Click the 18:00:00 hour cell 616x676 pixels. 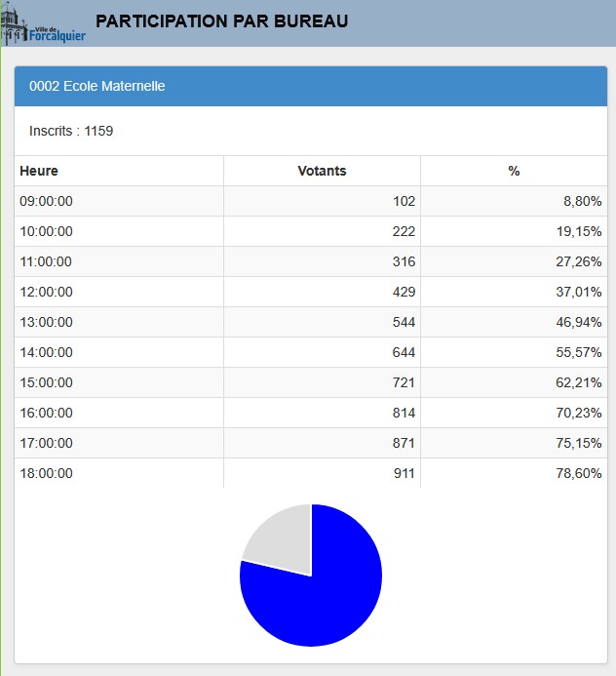point(47,473)
